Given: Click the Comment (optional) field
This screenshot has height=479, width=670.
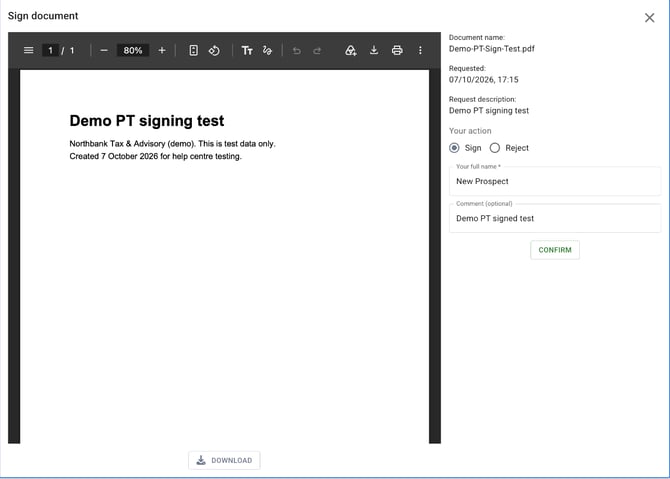Looking at the screenshot, I should (x=555, y=218).
